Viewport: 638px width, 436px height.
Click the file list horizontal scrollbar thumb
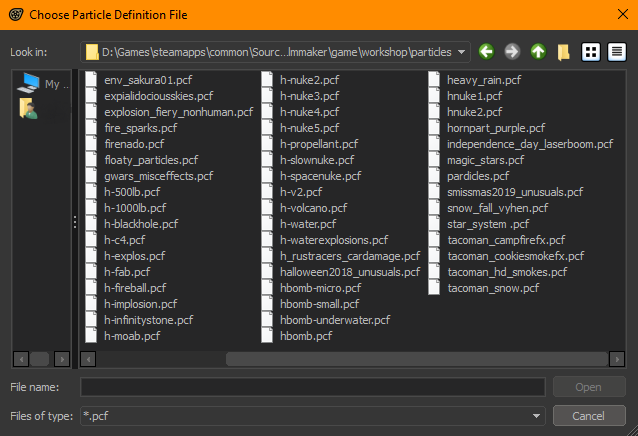click(x=417, y=359)
